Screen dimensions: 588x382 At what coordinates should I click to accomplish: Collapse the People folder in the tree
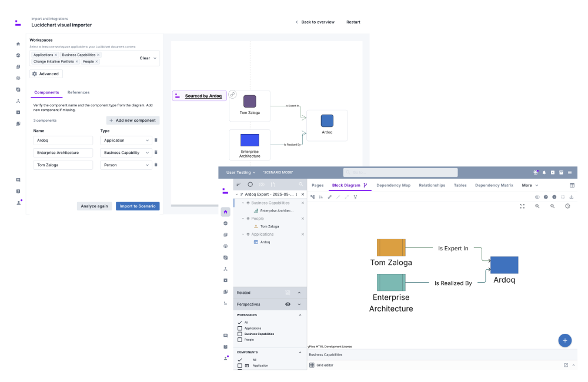[x=243, y=219]
